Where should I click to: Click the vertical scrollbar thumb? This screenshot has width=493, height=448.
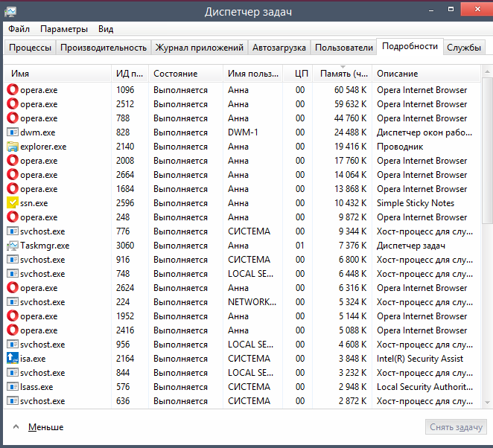(487, 151)
